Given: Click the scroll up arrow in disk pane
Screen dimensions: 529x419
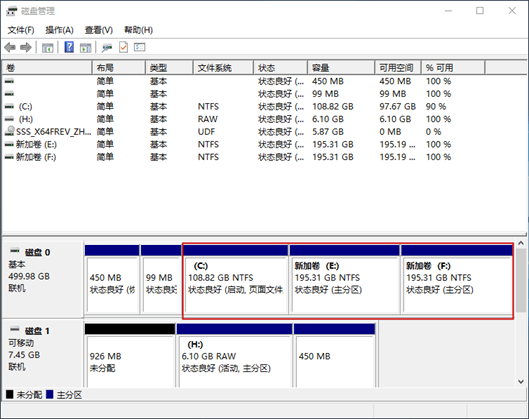Looking at the screenshot, I should pyautogui.click(x=521, y=243).
